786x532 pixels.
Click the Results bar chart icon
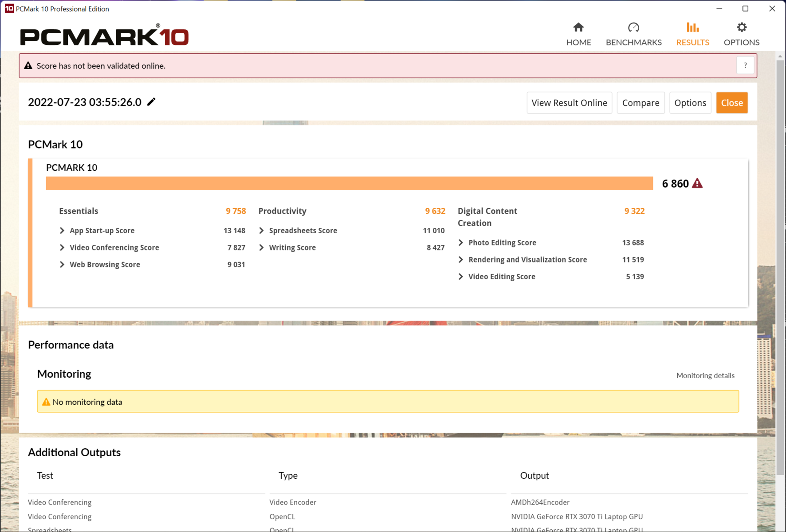(692, 27)
